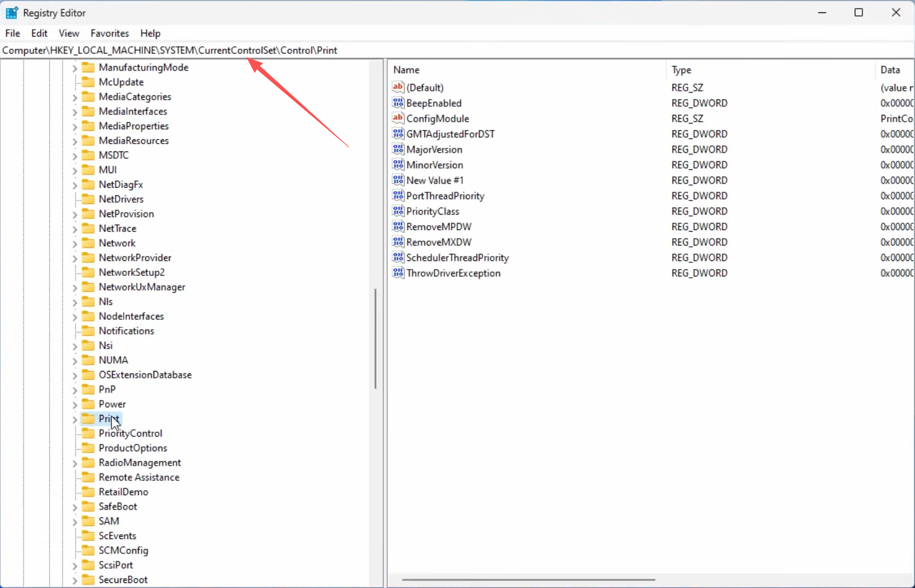Screen dimensions: 915x588
Task: Select the OSExtensionDatabase key
Action: point(145,375)
